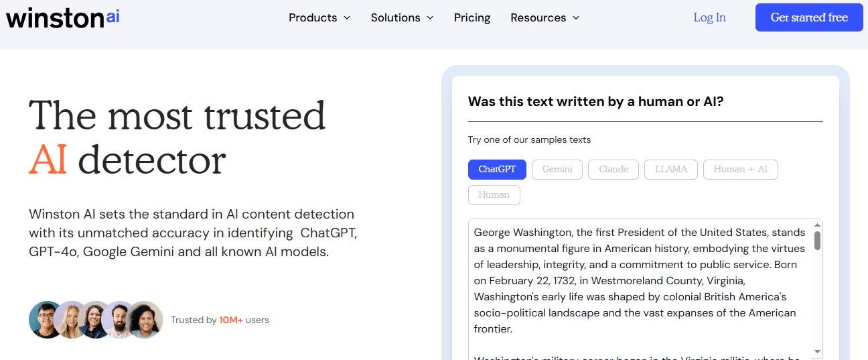The height and width of the screenshot is (360, 868).
Task: Select the Gemini sample text
Action: click(557, 170)
